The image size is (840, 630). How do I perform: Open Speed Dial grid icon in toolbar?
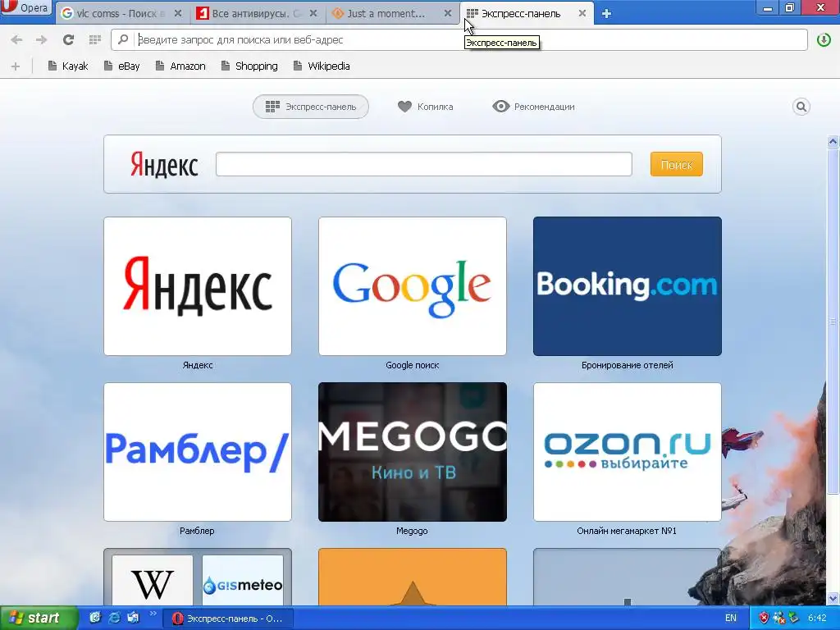click(x=95, y=39)
